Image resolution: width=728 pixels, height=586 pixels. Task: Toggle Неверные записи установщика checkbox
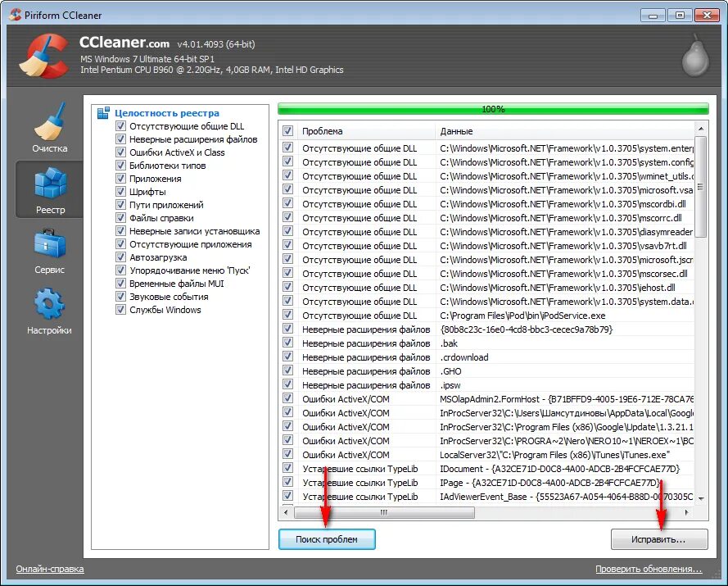point(120,230)
